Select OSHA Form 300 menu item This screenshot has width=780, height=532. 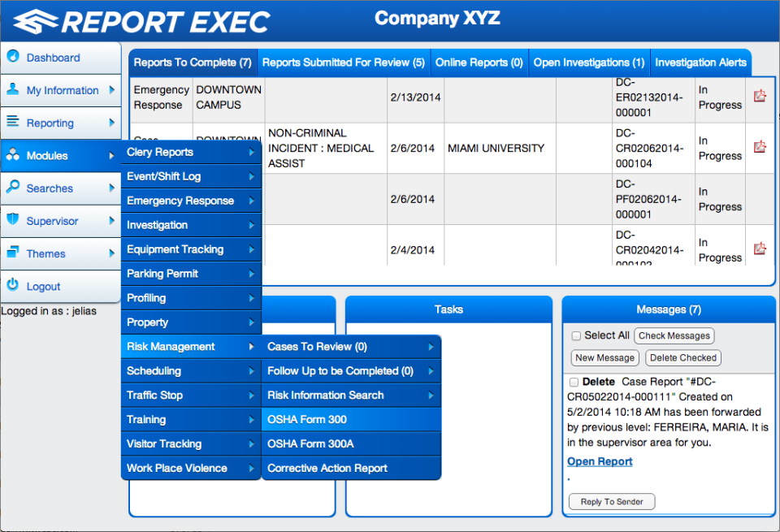(x=351, y=420)
